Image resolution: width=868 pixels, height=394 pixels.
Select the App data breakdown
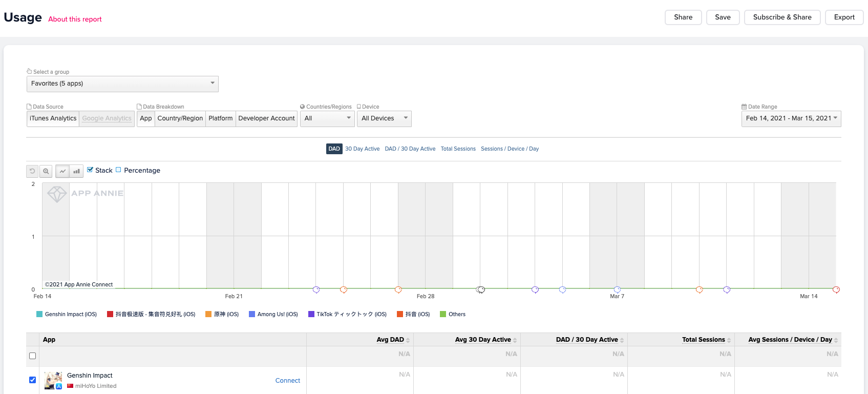[146, 119]
